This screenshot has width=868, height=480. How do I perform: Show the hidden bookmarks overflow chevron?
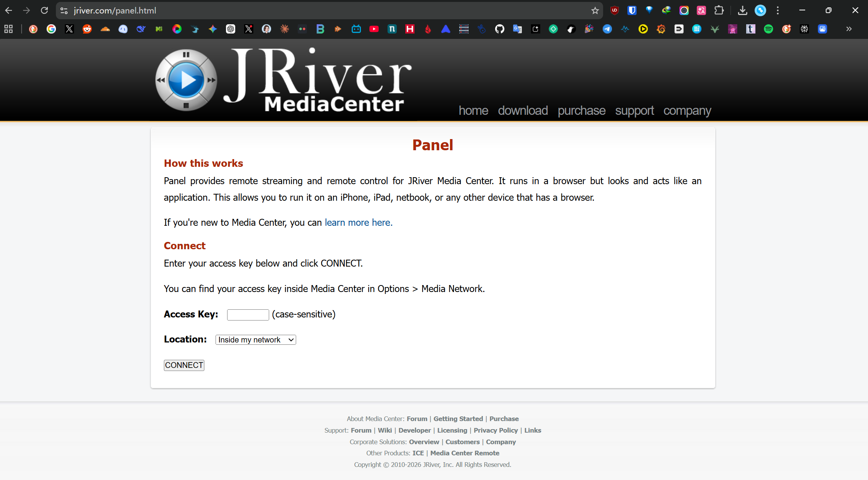click(x=849, y=29)
